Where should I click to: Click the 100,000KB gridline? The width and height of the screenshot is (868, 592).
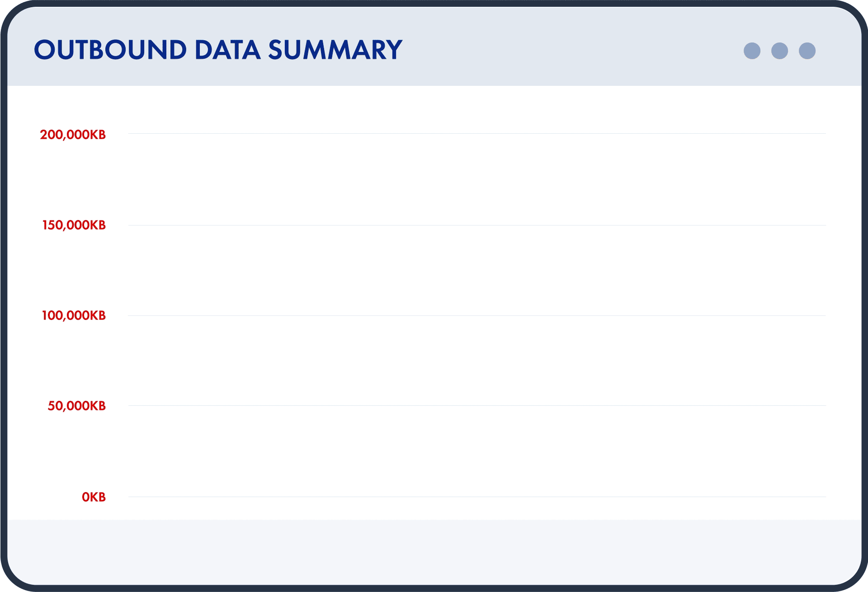click(x=477, y=315)
